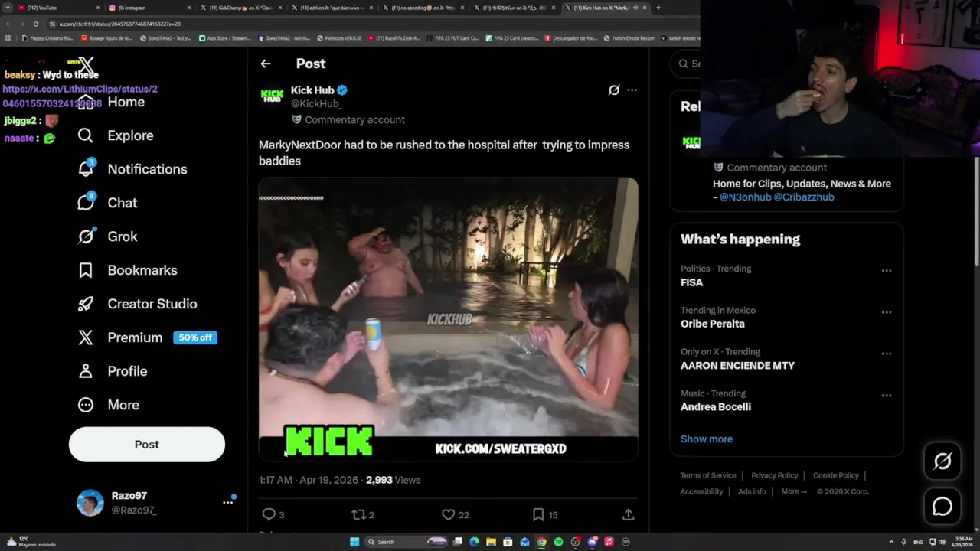The height and width of the screenshot is (551, 980).
Task: Open the More circle icon in sidebar
Action: click(x=86, y=405)
